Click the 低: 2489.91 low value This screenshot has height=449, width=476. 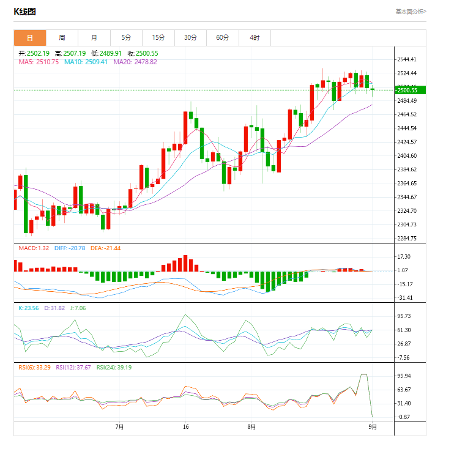coord(106,53)
